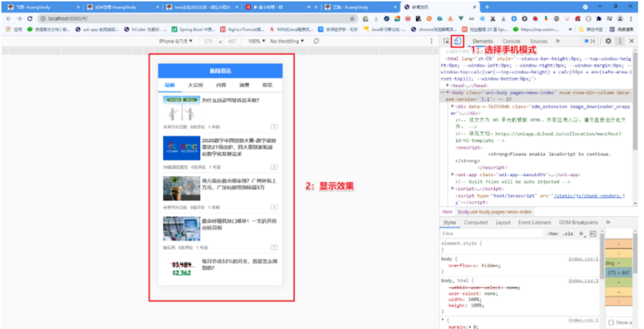Toggle the device toolbar phone icon
Screen dimensions: 644x329
click(x=457, y=41)
